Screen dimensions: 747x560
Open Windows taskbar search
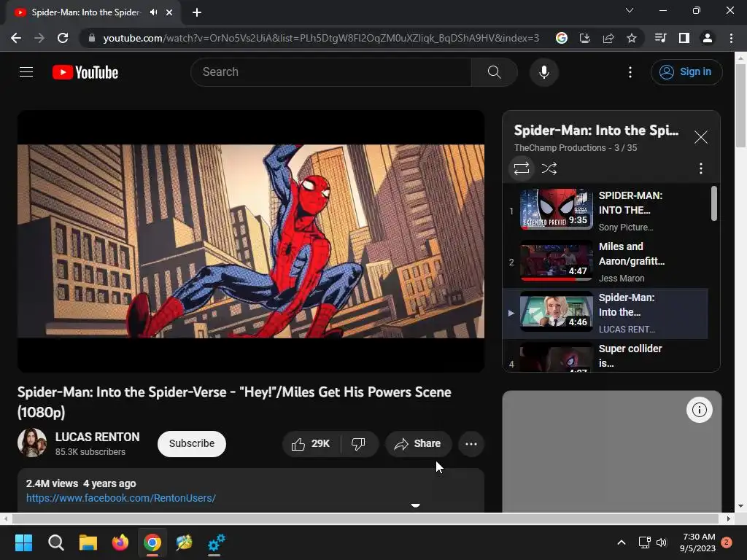[x=55, y=542]
